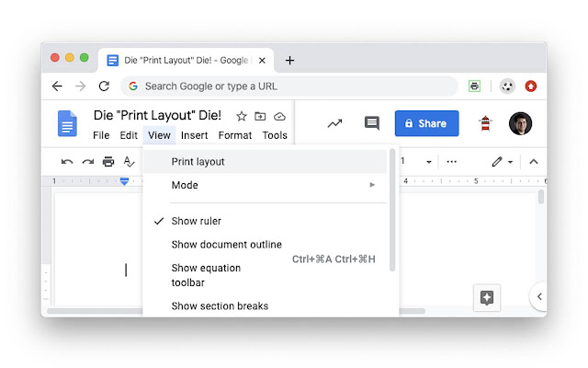The width and height of the screenshot is (588, 368).
Task: Toggle the Show ruler option
Action: 265,221
